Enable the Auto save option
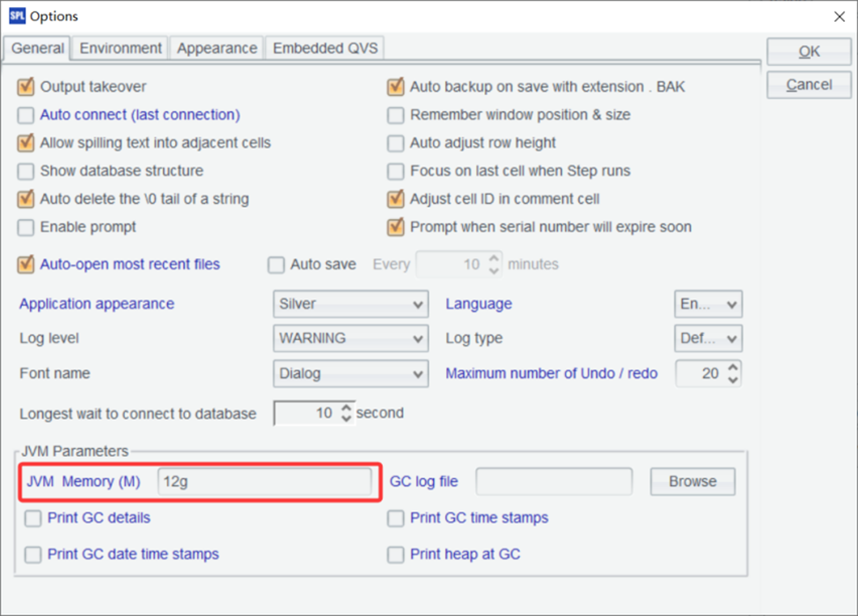Screen dimensions: 858x616 pos(277,264)
